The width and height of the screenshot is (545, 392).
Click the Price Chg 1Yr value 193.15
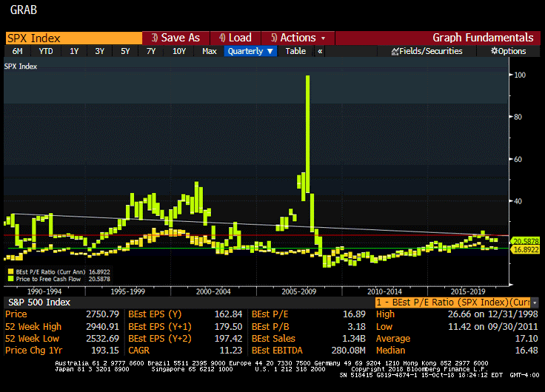click(106, 351)
